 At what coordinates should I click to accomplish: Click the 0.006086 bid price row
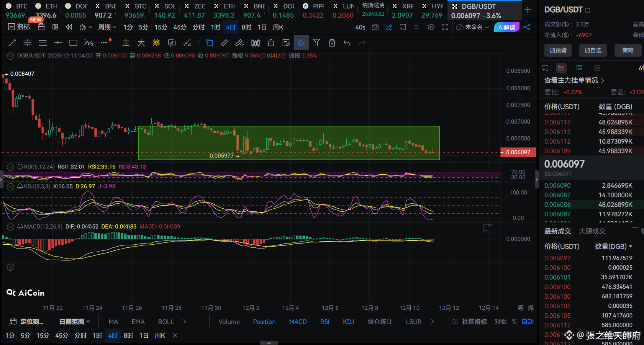click(x=557, y=204)
